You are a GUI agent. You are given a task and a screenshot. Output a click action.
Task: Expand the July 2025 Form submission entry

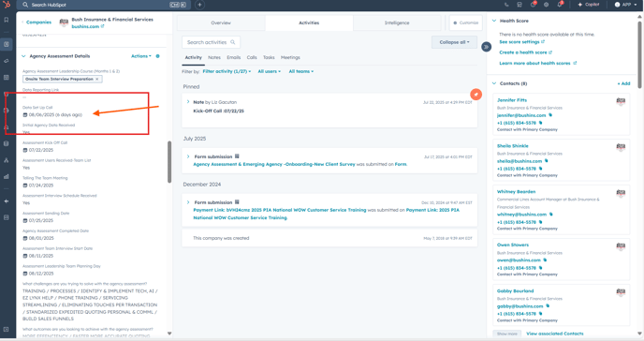(x=188, y=156)
